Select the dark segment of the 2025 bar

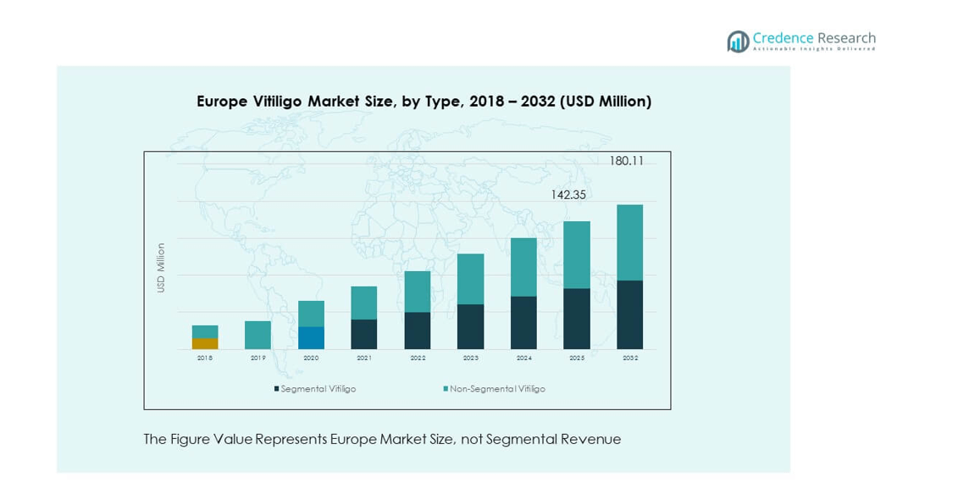[x=577, y=319]
